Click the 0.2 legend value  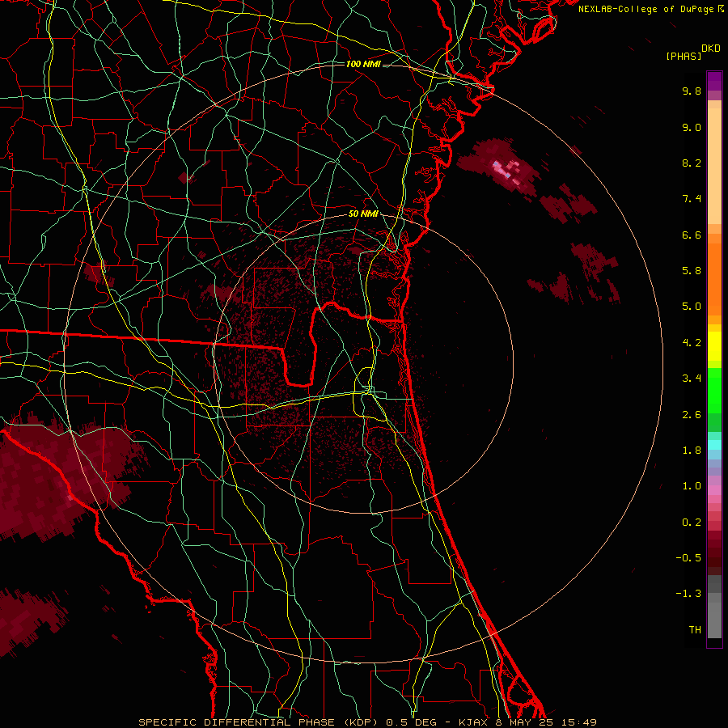pos(692,523)
